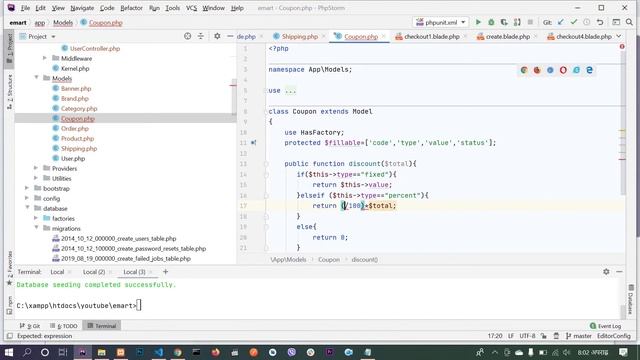Expand the Utilities folder
640x360 pixels.
click(x=36, y=178)
